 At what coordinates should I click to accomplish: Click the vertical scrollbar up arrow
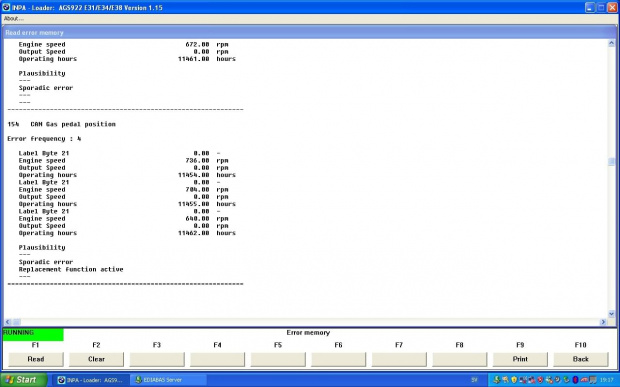coord(611,43)
